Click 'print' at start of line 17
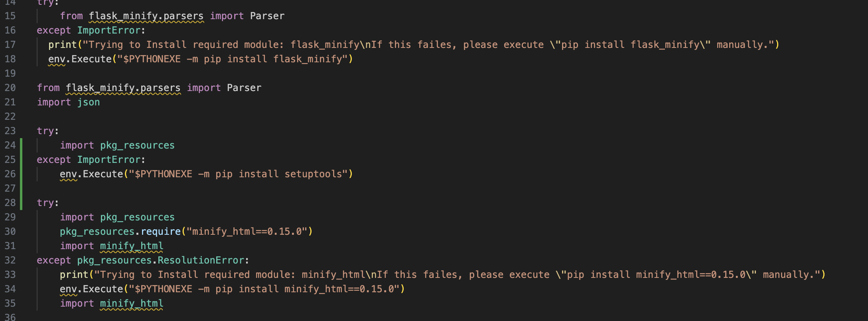Image resolution: width=868 pixels, height=321 pixels. (62, 45)
